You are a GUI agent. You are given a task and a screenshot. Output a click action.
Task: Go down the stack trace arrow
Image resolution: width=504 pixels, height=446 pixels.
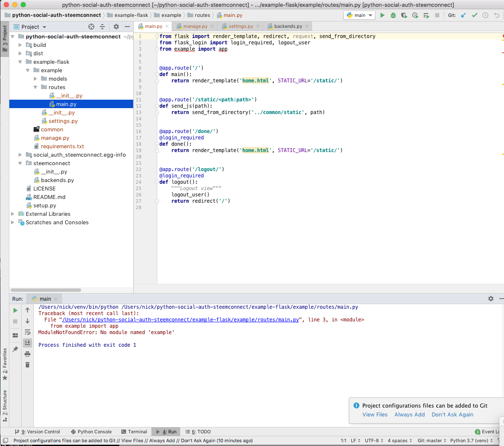coord(27,321)
